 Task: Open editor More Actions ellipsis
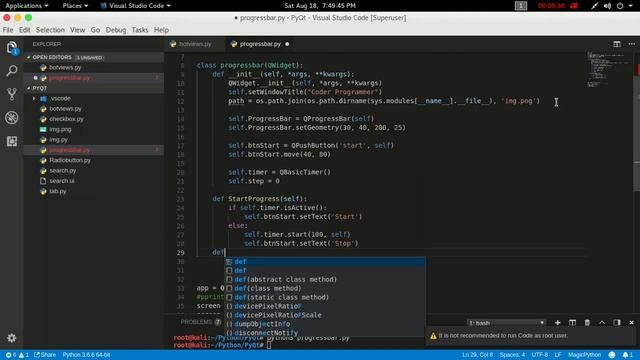click(x=631, y=44)
